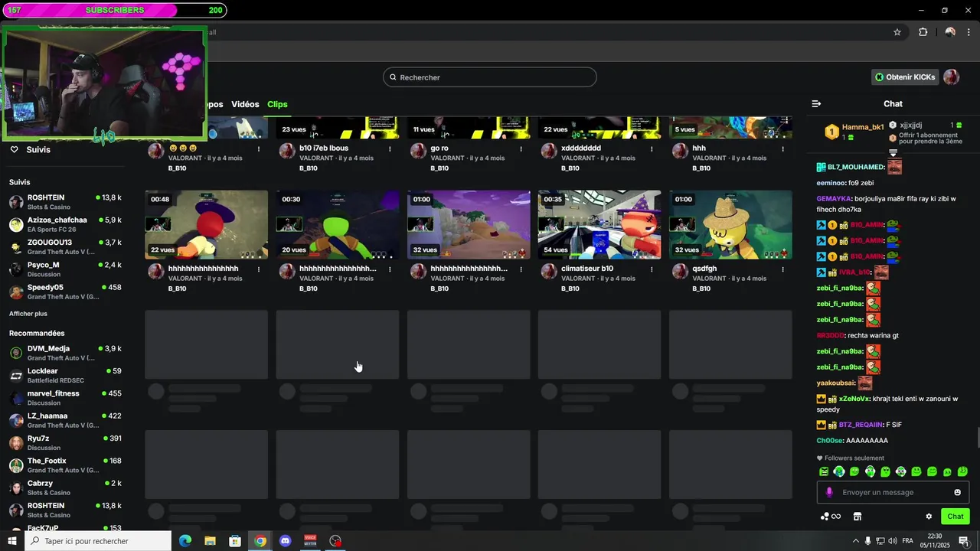Open ZGOUGOU13 channel in sidebar
This screenshot has height=551, width=980.
pos(65,247)
